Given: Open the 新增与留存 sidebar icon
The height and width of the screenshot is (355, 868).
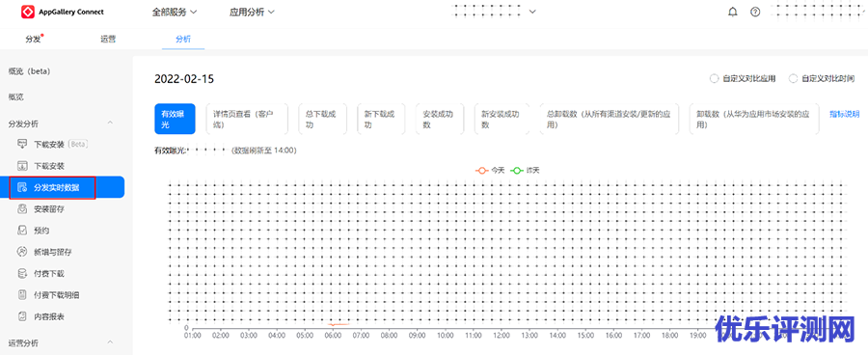Looking at the screenshot, I should pyautogui.click(x=22, y=252).
